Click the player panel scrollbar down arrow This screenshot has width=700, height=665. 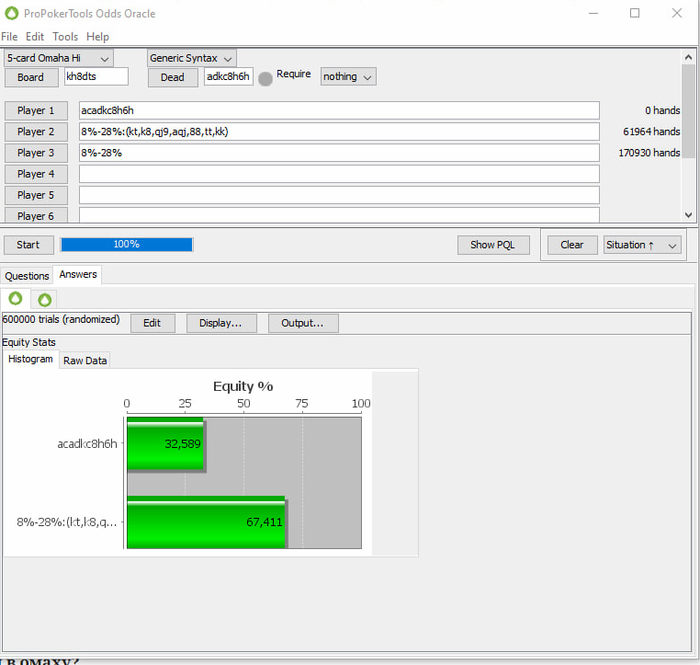688,215
